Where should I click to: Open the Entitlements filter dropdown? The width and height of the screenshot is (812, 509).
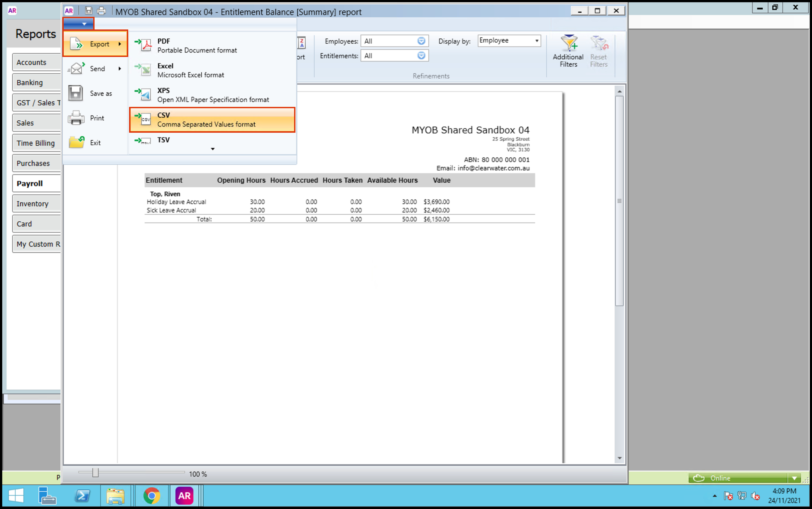(421, 56)
